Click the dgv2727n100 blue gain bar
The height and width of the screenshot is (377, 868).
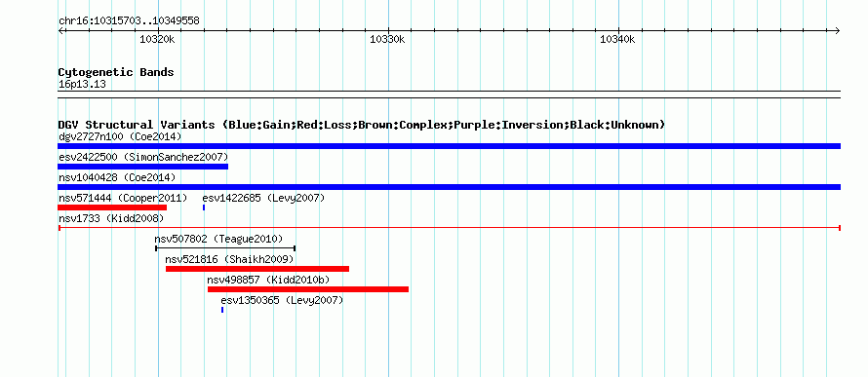[449, 146]
